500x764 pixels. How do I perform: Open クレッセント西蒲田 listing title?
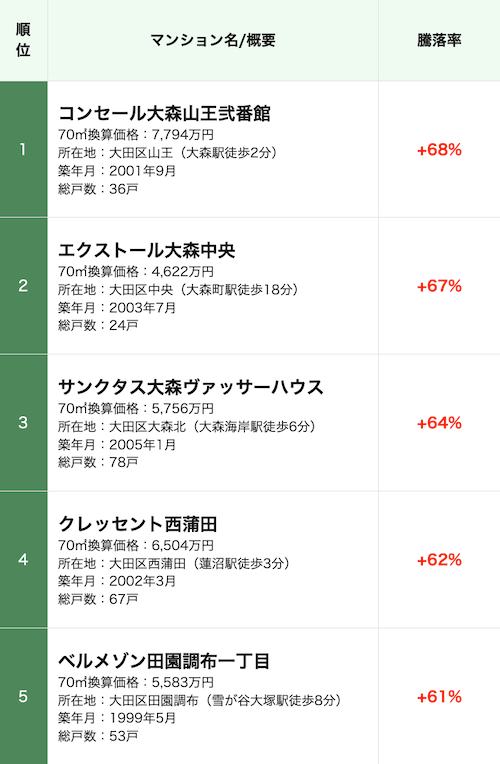pyautogui.click(x=137, y=524)
